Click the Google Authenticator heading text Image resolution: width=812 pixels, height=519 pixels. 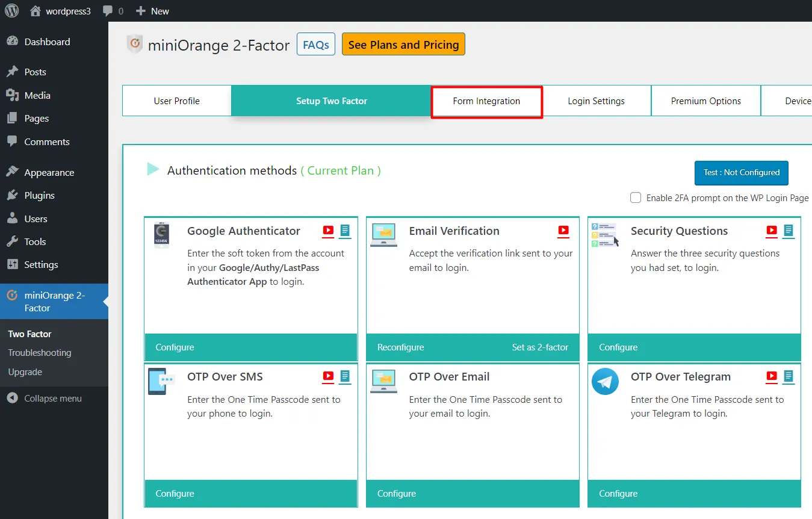(244, 231)
